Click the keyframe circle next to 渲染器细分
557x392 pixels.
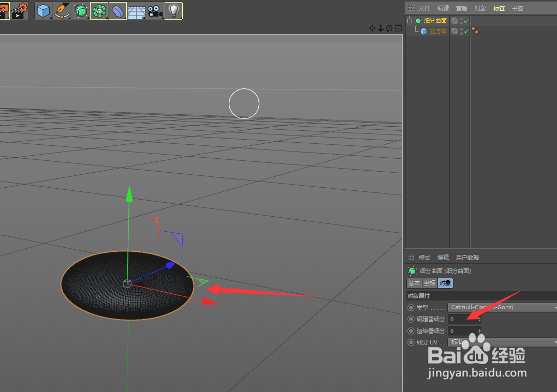(x=411, y=330)
